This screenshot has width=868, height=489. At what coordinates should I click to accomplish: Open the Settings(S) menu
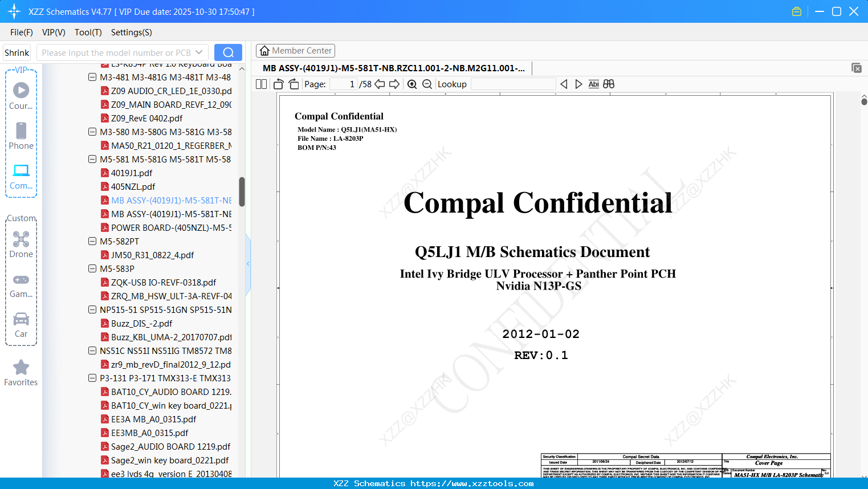(x=132, y=32)
